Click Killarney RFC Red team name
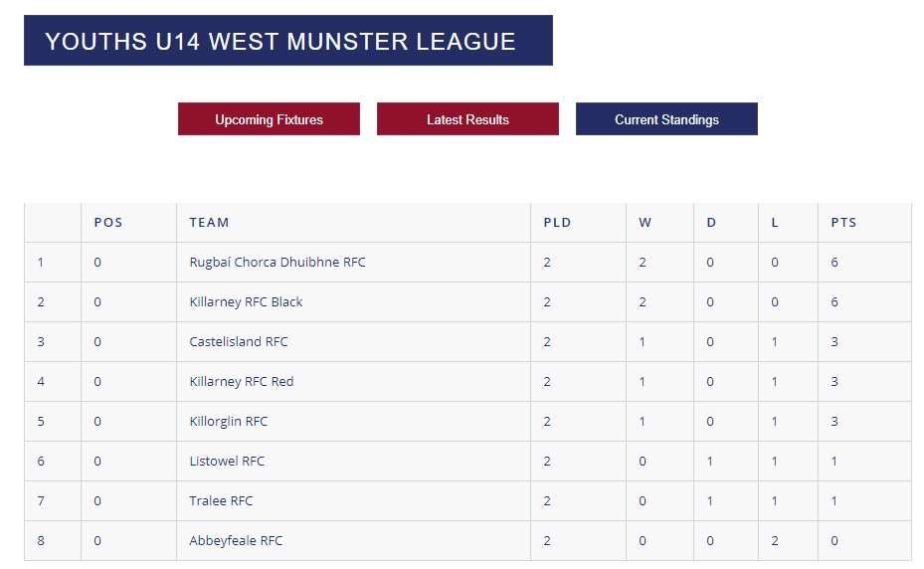924x569 pixels. point(242,382)
